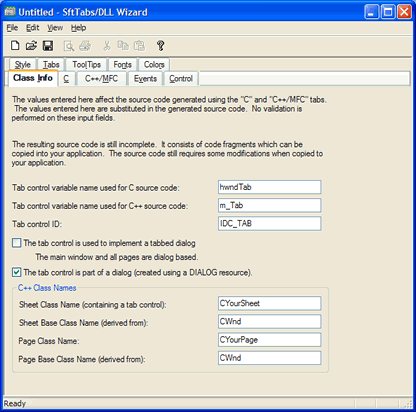The height and width of the screenshot is (412, 416).
Task: Click the CYourSheet class name field
Action: [270, 303]
